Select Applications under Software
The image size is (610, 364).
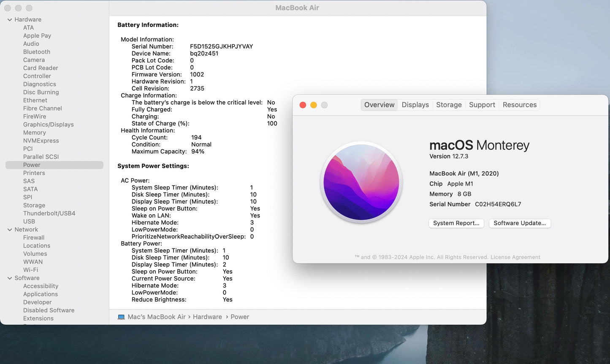41,294
